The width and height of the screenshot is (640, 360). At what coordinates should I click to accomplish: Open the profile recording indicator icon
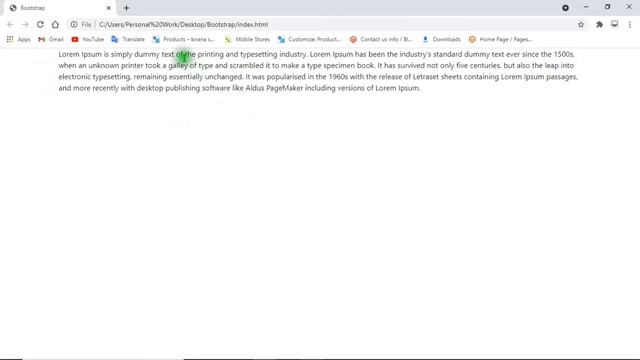tap(565, 8)
